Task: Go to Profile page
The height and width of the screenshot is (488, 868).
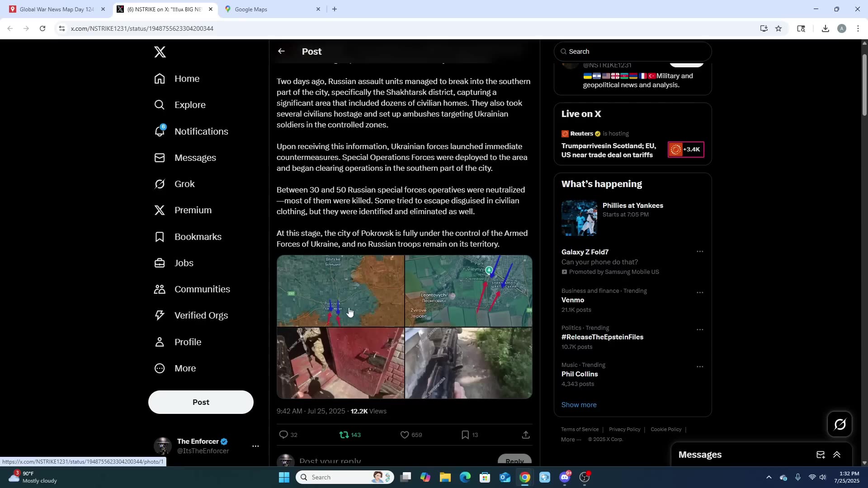Action: [178, 342]
